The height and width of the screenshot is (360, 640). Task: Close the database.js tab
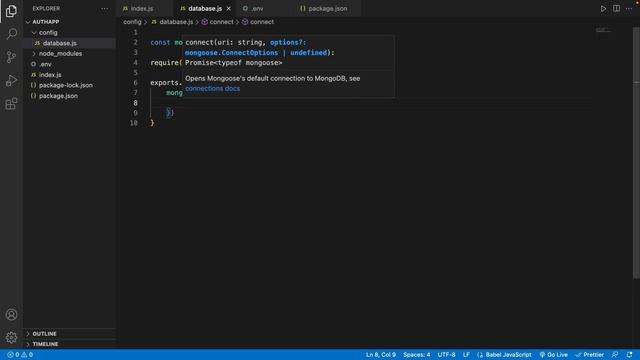(229, 9)
